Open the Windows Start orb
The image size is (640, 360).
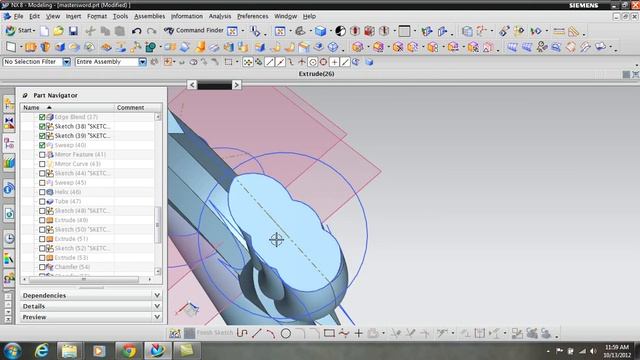(x=13, y=351)
